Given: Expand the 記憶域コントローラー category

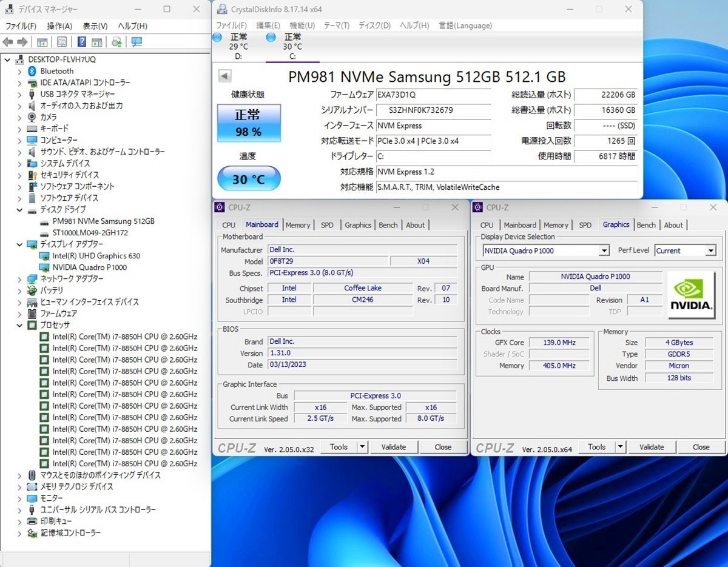Looking at the screenshot, I should coord(20,533).
